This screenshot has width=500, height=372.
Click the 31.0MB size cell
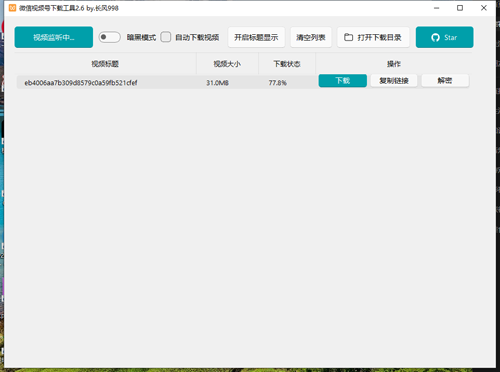[x=217, y=83]
